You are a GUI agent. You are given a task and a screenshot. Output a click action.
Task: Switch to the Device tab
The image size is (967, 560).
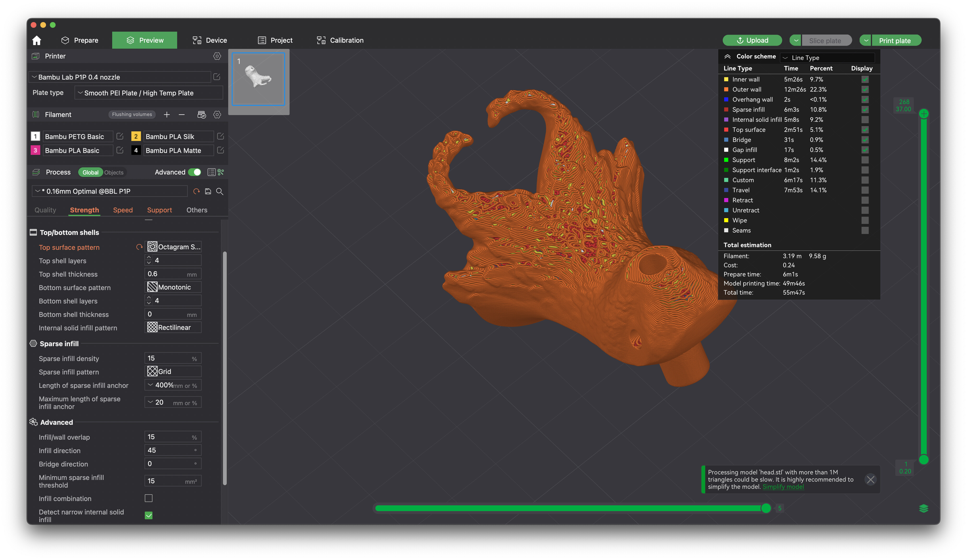pyautogui.click(x=210, y=40)
